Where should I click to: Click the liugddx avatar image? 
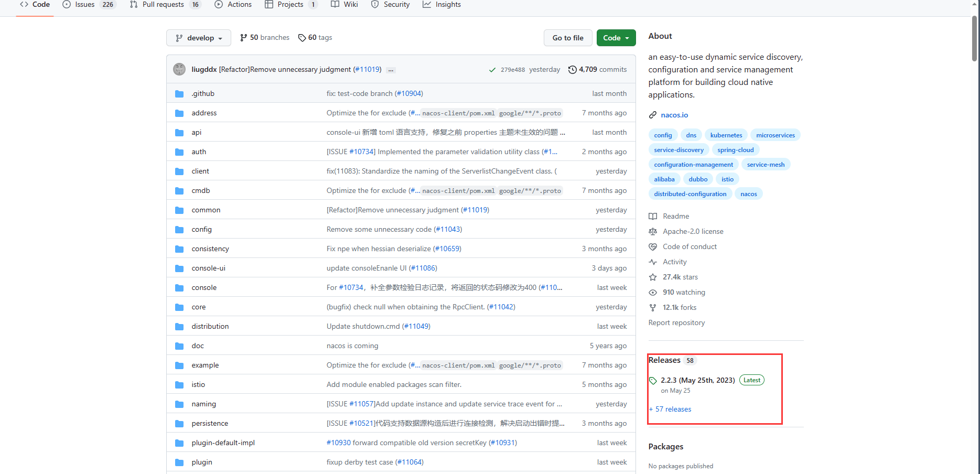point(179,69)
